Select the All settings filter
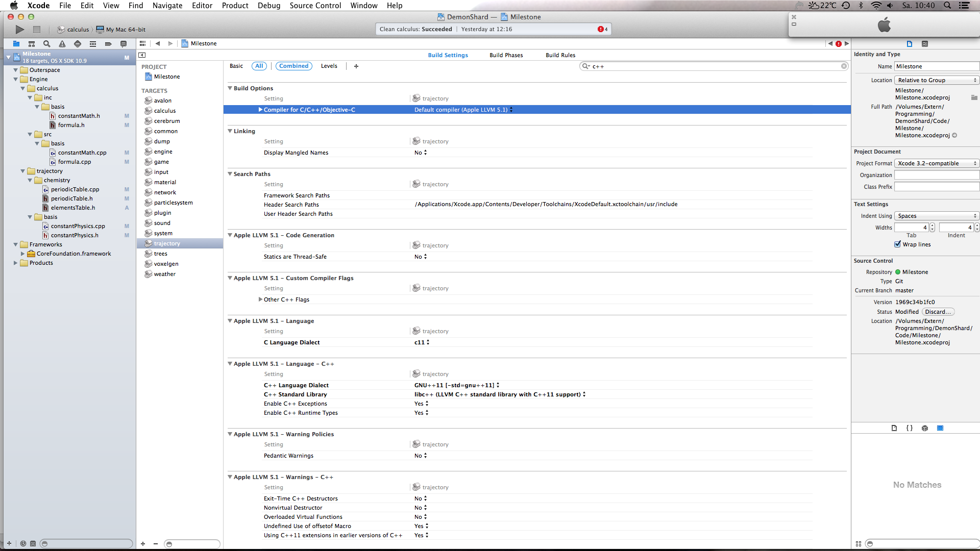This screenshot has width=980, height=551. point(259,66)
